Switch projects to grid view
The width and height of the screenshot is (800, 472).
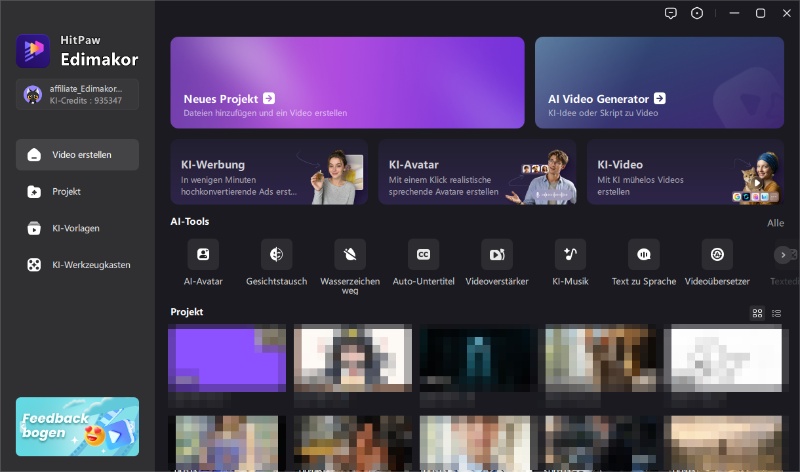758,313
